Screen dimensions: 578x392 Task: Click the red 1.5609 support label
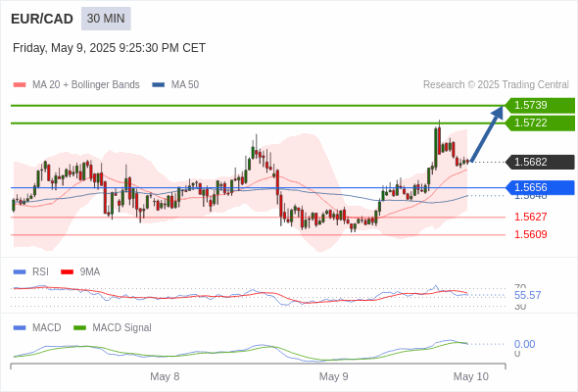(530, 234)
